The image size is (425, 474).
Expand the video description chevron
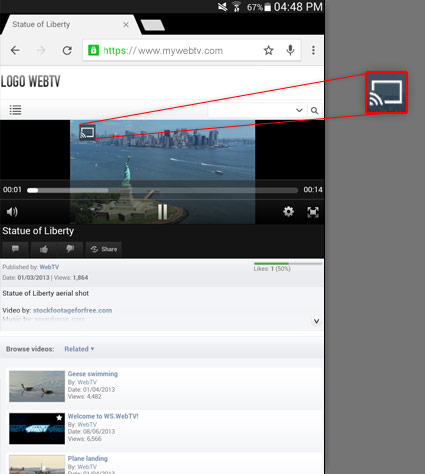pyautogui.click(x=316, y=321)
